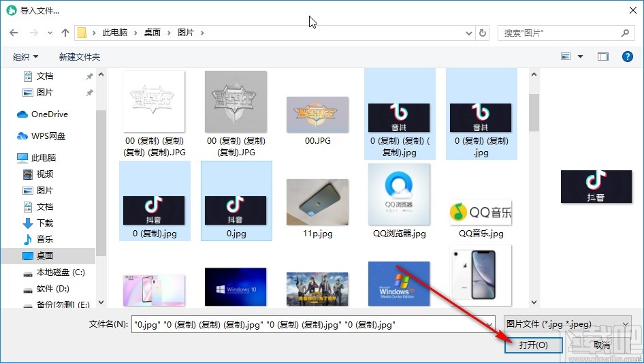Click the search magnifier icon
Image resolution: width=644 pixels, height=363 pixels.
pyautogui.click(x=625, y=33)
